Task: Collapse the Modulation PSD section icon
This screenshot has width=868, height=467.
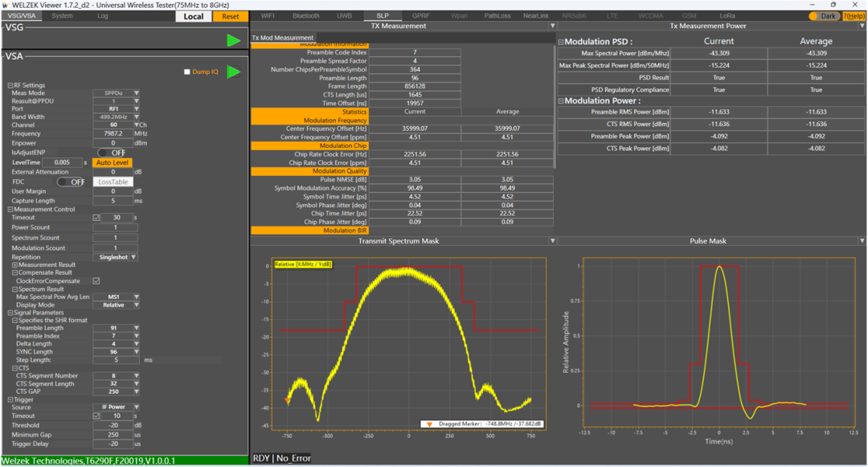Action: point(561,42)
